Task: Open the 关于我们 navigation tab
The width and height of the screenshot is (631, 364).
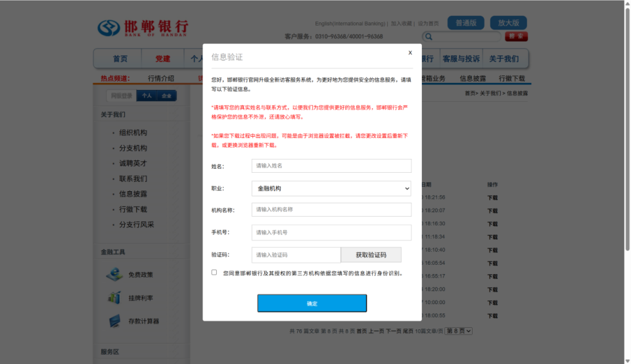Action: pyautogui.click(x=503, y=58)
